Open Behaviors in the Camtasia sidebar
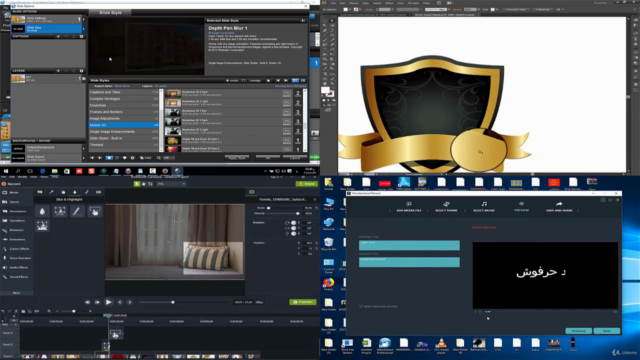The height and width of the screenshot is (360, 640). 16,230
